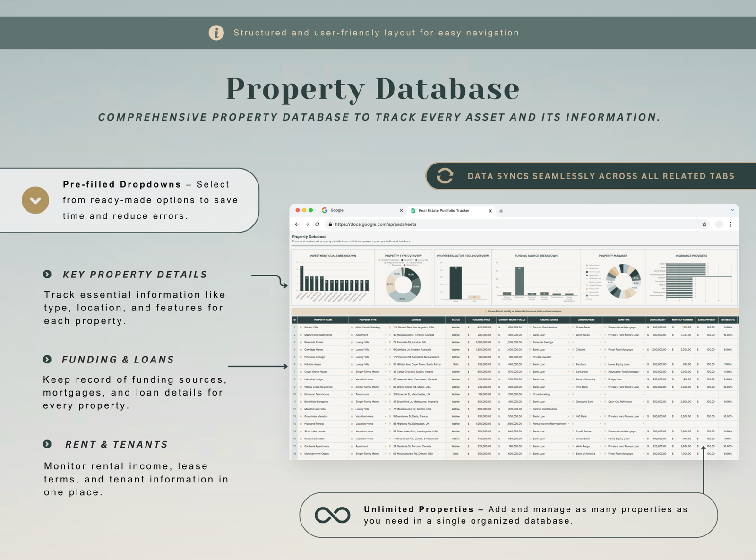The width and height of the screenshot is (756, 560).
Task: Open loan type dropdown showing Bridge Loan
Action: (x=644, y=379)
